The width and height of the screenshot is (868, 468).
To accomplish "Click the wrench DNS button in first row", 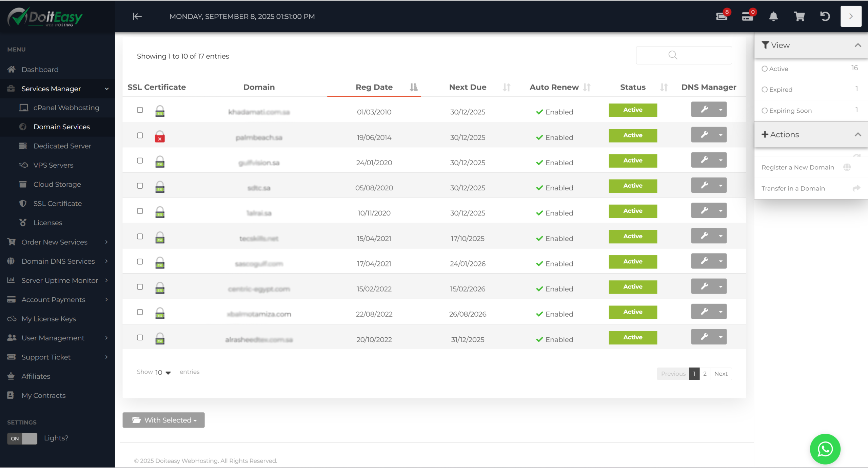I will 704,109.
